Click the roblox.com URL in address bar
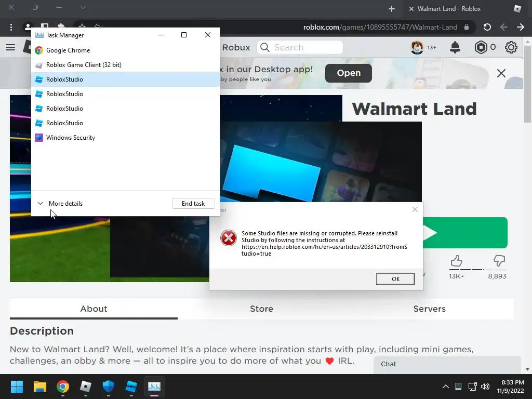 tap(380, 27)
